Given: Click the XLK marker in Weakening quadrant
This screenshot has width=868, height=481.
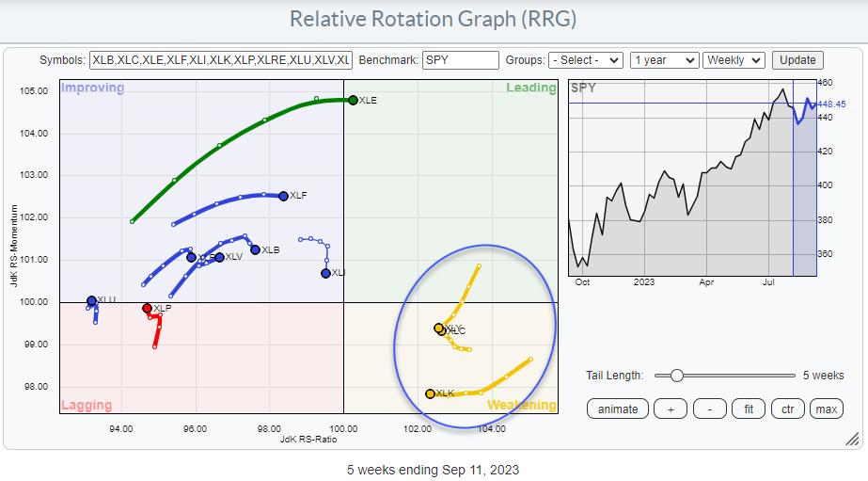Looking at the screenshot, I should pos(430,393).
